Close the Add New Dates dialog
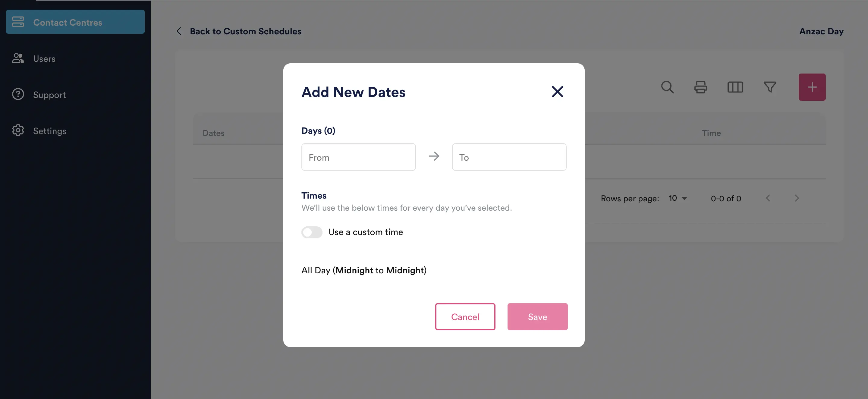 pos(557,92)
